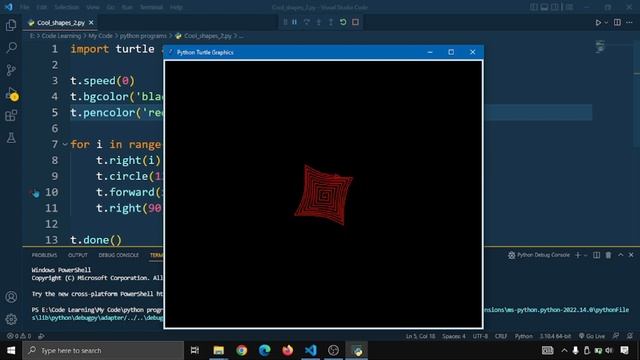This screenshot has width=640, height=360.
Task: Click Go Live in status bar
Action: tap(591, 336)
